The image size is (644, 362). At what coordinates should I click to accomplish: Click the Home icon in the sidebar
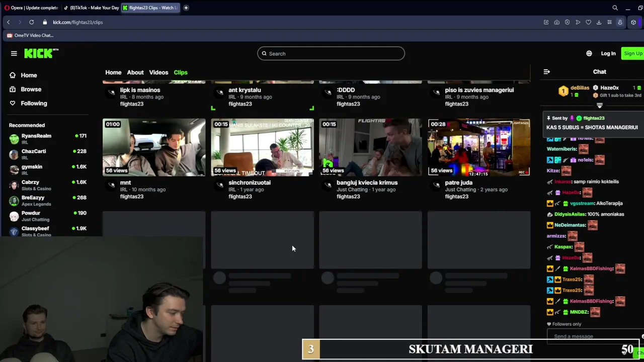(13, 75)
